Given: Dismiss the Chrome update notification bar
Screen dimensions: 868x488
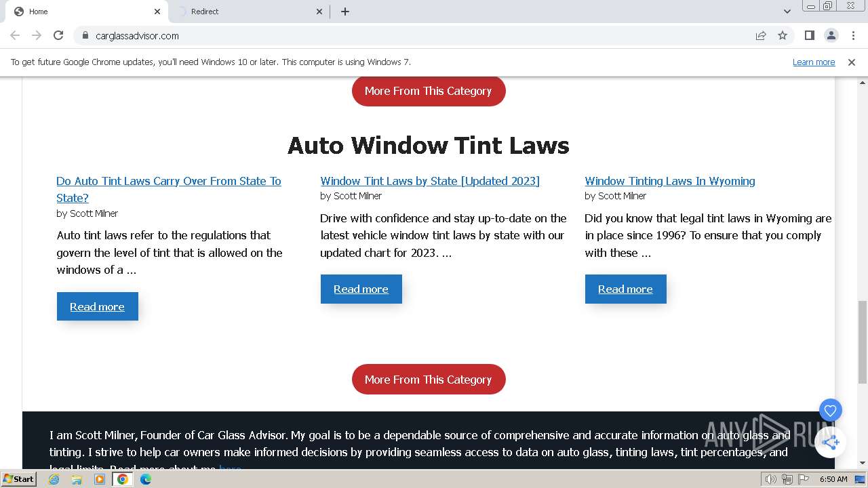Looking at the screenshot, I should coord(852,62).
